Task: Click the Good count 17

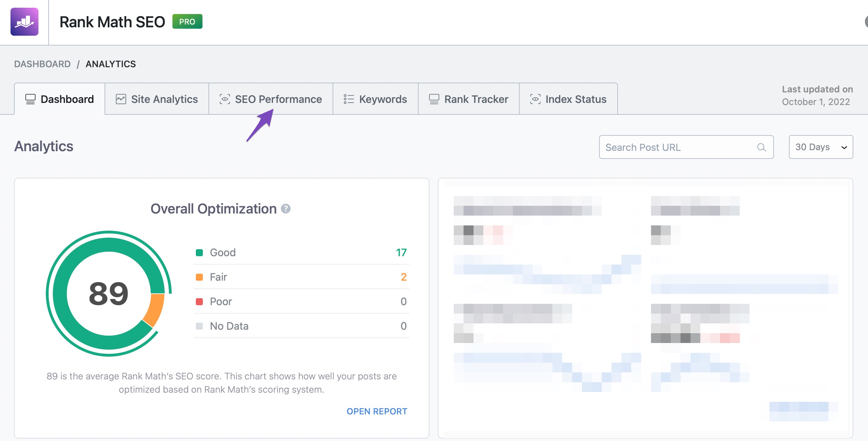Action: pyautogui.click(x=401, y=252)
